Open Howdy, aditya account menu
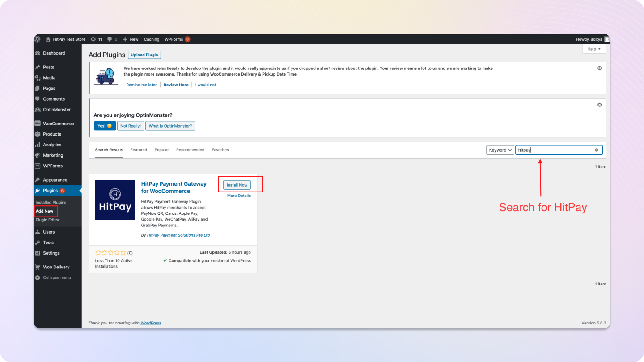644x362 pixels. (x=593, y=39)
